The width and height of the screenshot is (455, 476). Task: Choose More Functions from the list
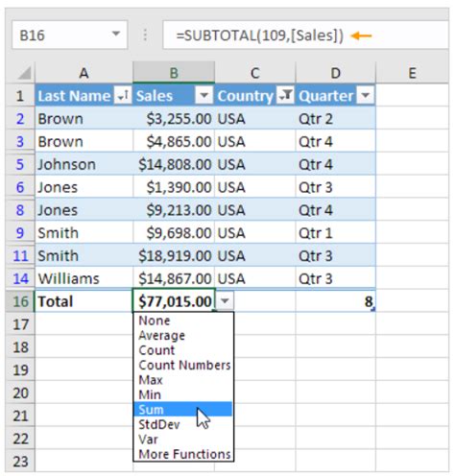click(x=183, y=454)
